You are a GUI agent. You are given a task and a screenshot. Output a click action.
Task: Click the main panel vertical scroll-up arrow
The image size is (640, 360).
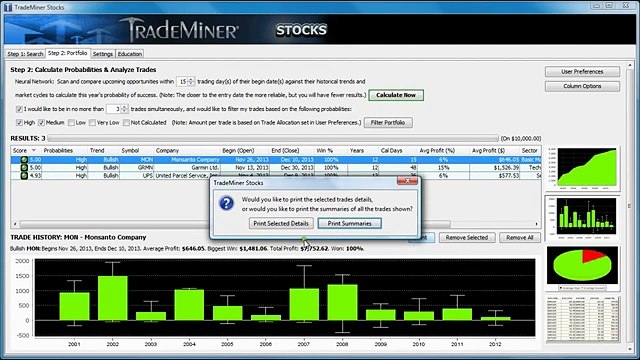pyautogui.click(x=630, y=65)
